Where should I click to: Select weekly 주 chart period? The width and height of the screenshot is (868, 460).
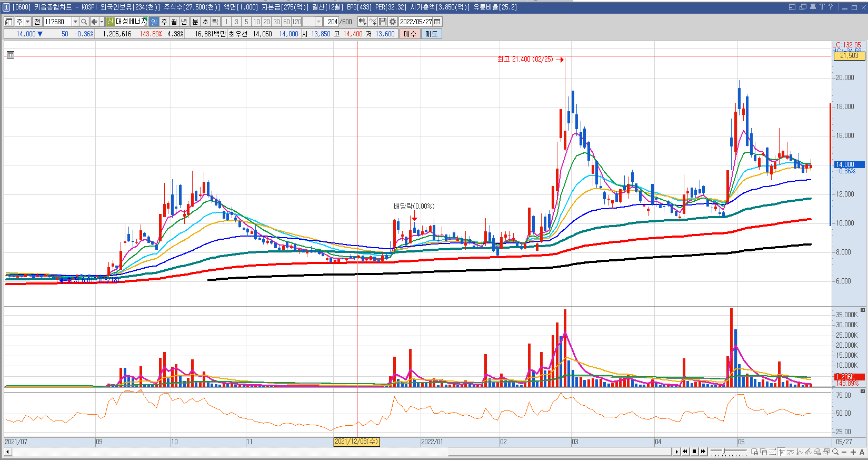pos(164,22)
